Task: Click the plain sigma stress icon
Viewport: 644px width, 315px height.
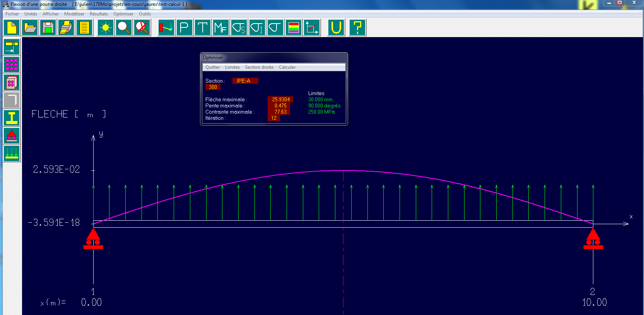Action: pyautogui.click(x=275, y=28)
